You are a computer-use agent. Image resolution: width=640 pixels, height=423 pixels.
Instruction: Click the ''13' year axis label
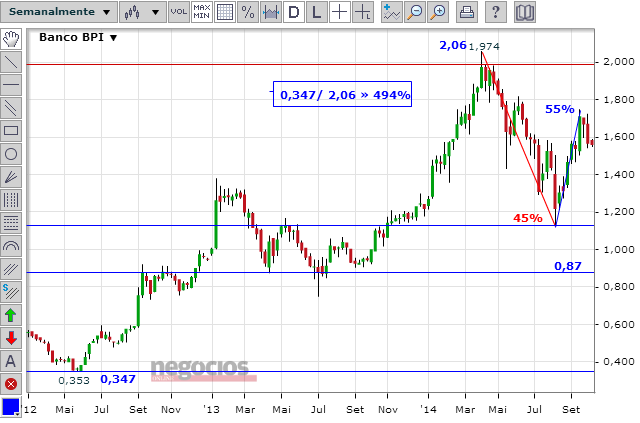point(211,410)
